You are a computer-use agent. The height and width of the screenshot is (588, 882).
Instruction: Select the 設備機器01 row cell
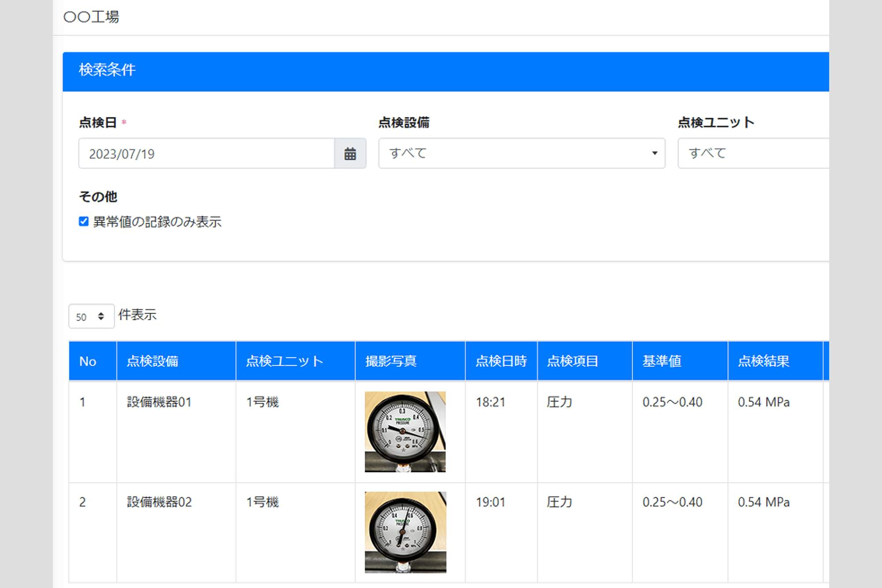159,402
